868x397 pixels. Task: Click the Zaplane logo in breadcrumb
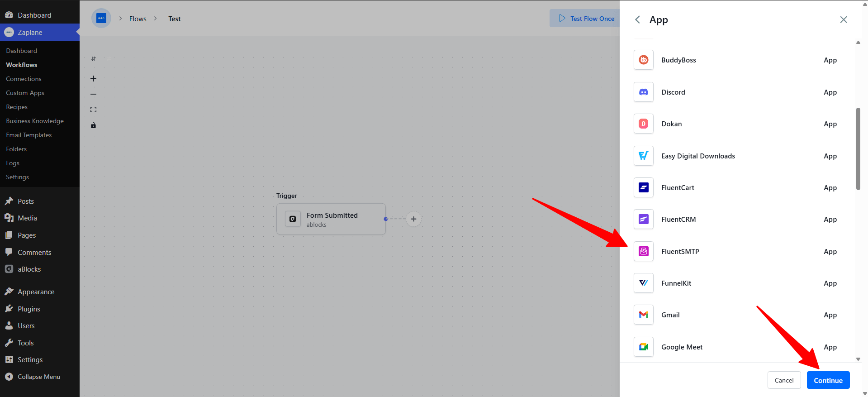[x=101, y=19]
